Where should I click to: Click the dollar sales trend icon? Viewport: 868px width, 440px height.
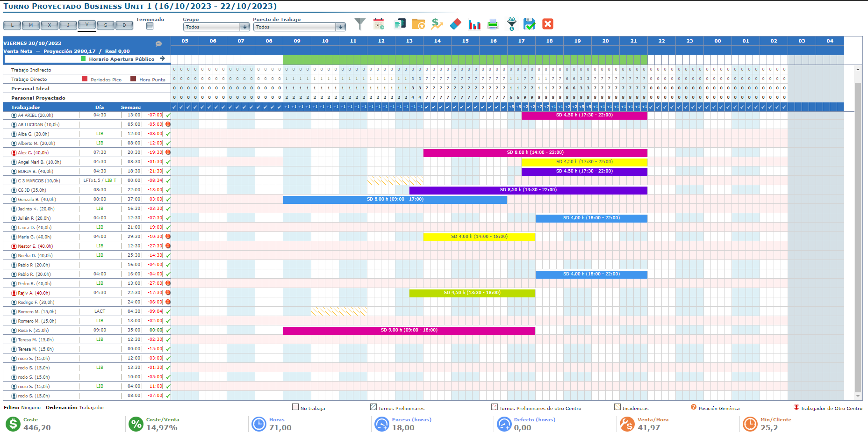pos(437,24)
